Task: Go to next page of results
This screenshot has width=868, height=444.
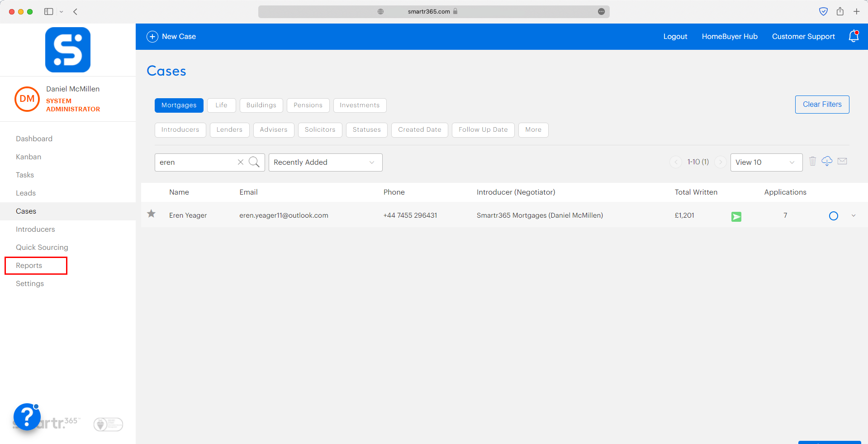Action: (721, 162)
